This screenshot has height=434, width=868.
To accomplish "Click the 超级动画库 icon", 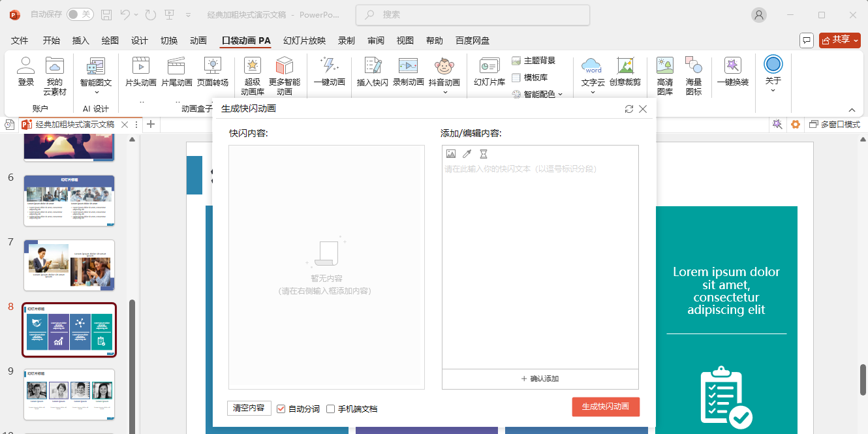I will tap(252, 66).
